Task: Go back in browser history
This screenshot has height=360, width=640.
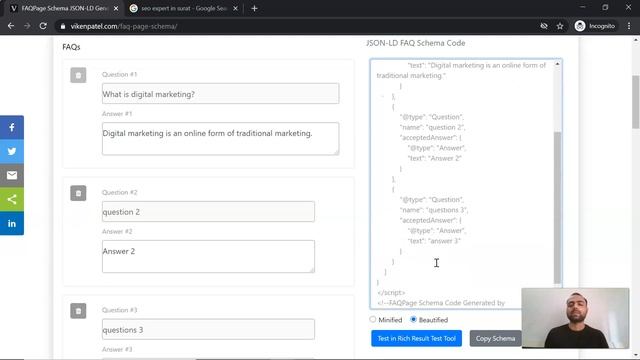Action: (x=11, y=26)
